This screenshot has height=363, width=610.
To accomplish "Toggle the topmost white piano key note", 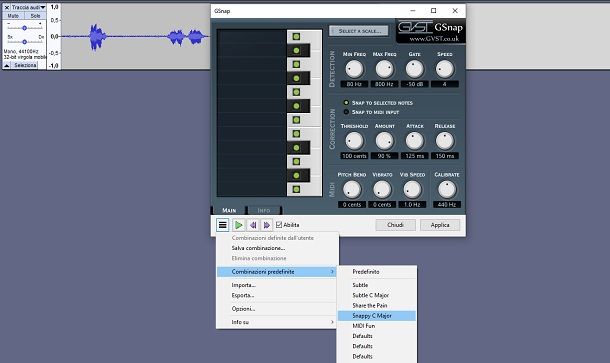I will click(x=296, y=37).
